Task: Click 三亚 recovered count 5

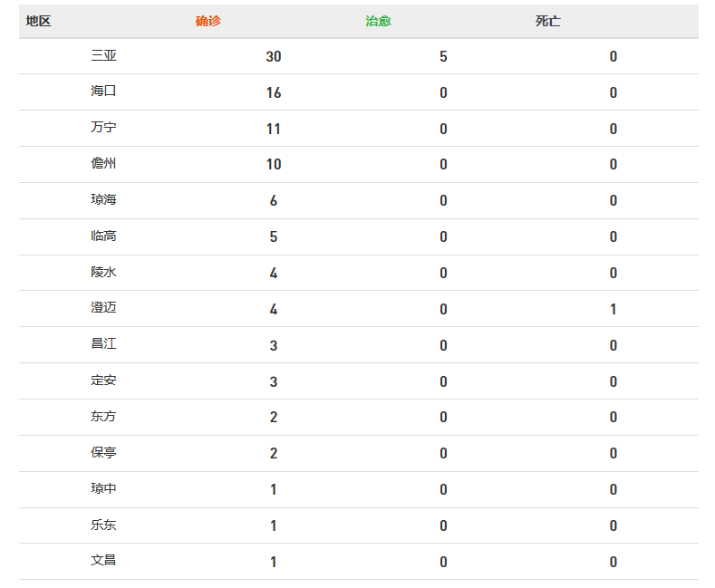Action: coord(443,56)
